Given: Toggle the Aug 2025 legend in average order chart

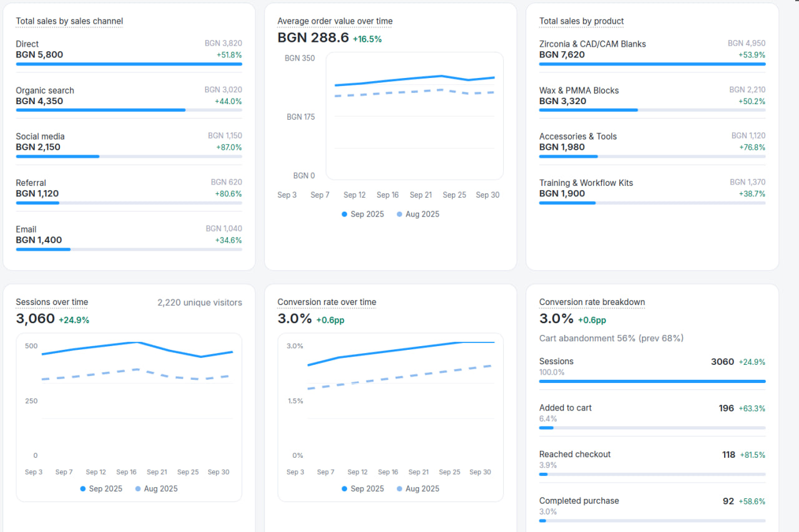Looking at the screenshot, I should click(417, 214).
